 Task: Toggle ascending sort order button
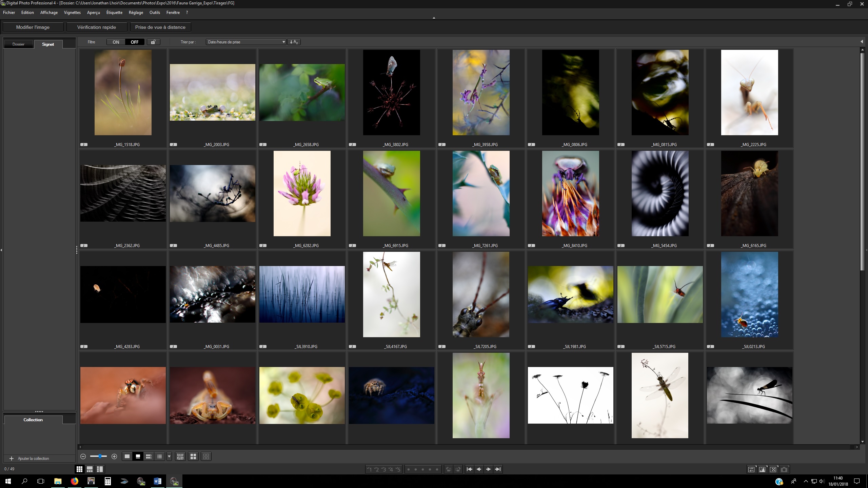pyautogui.click(x=294, y=42)
